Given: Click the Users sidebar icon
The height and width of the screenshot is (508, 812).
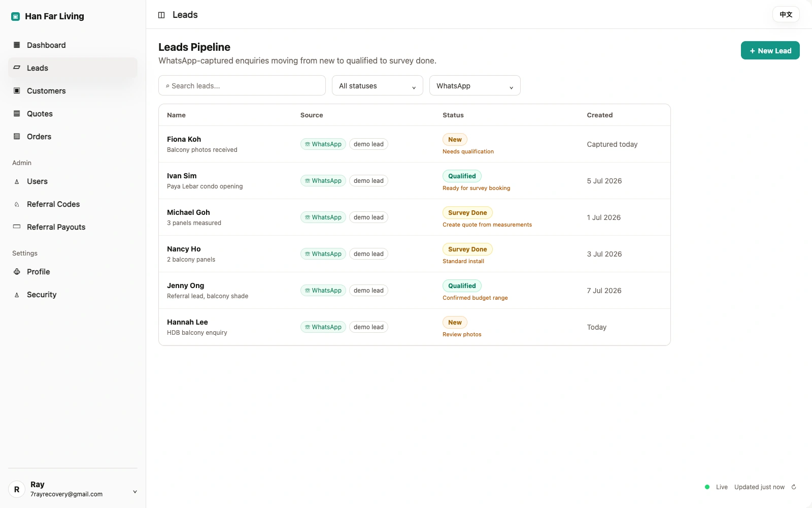Looking at the screenshot, I should [x=17, y=181].
